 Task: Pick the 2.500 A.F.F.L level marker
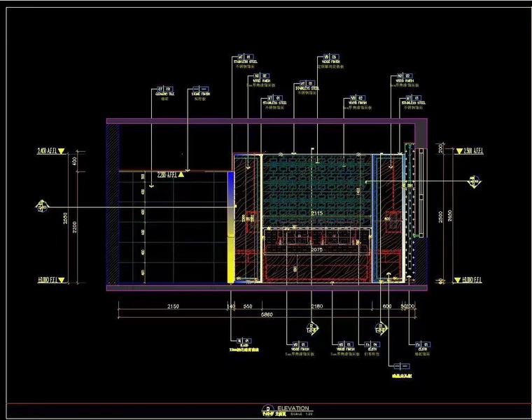470,151
